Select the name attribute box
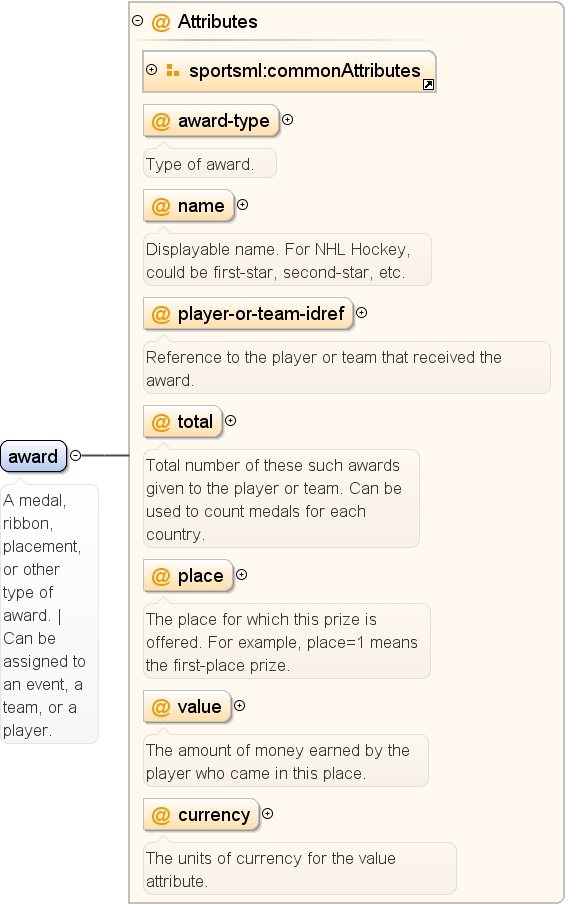This screenshot has width=582, height=905. (x=189, y=205)
